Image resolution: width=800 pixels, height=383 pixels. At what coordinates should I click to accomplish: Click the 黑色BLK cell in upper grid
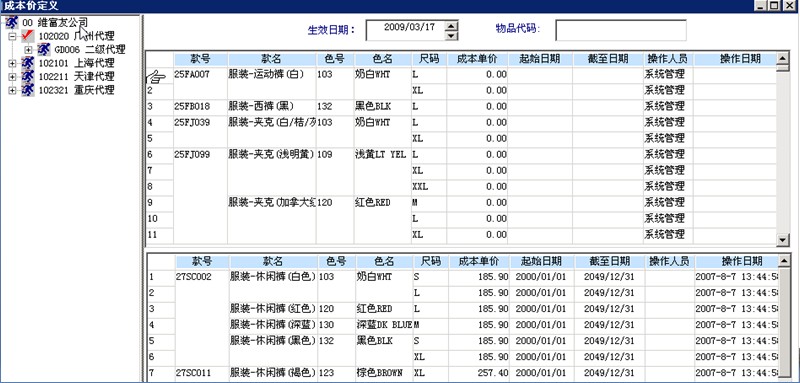click(382, 107)
